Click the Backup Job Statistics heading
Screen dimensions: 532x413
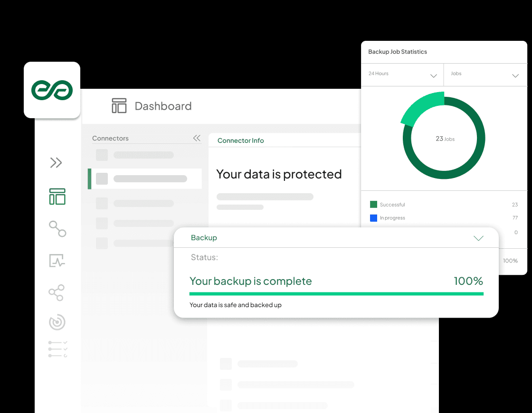(x=397, y=52)
